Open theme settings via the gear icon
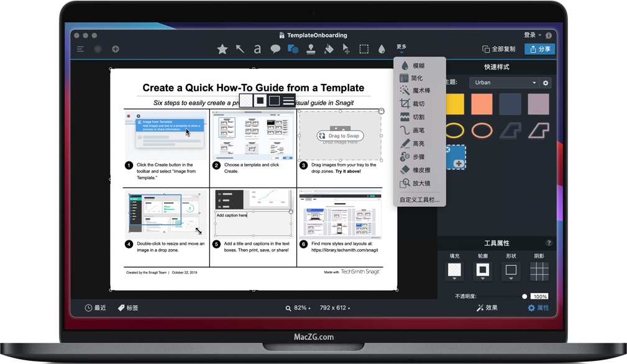 [x=546, y=82]
